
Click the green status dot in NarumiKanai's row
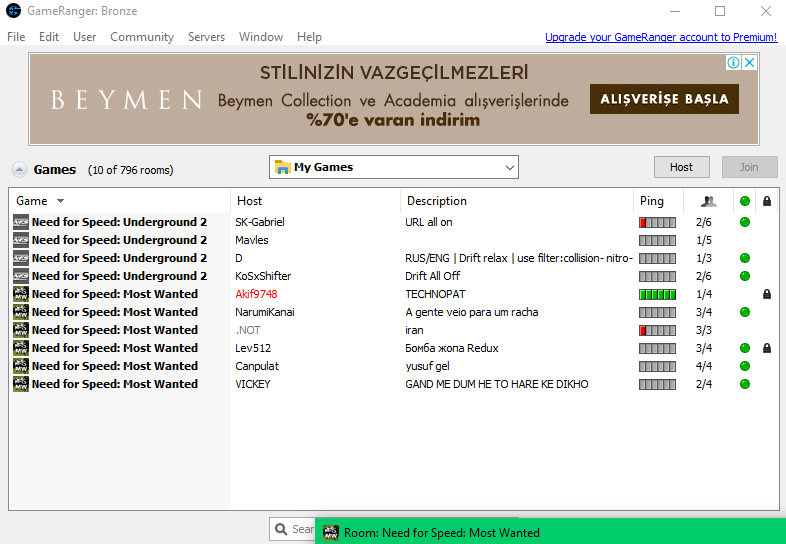(x=745, y=312)
